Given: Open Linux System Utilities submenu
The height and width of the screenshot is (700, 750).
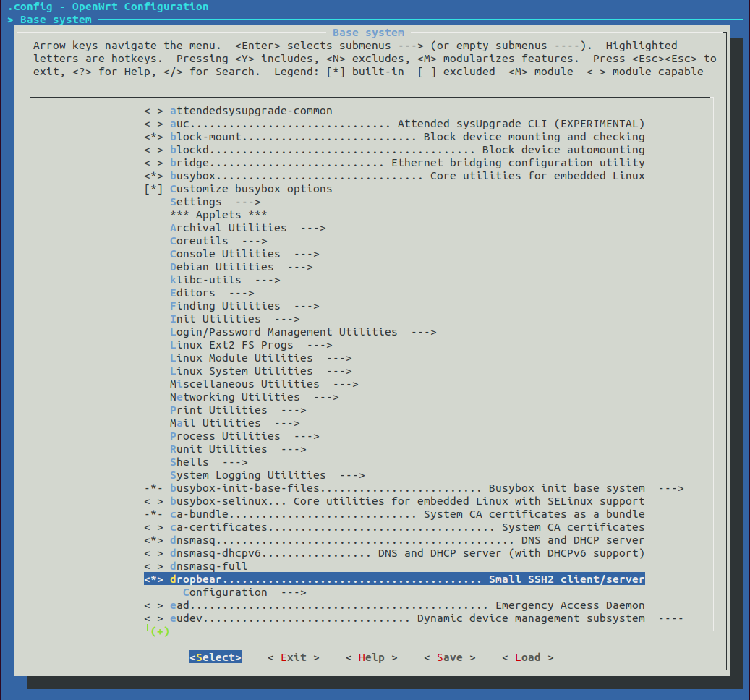Looking at the screenshot, I should (260, 371).
